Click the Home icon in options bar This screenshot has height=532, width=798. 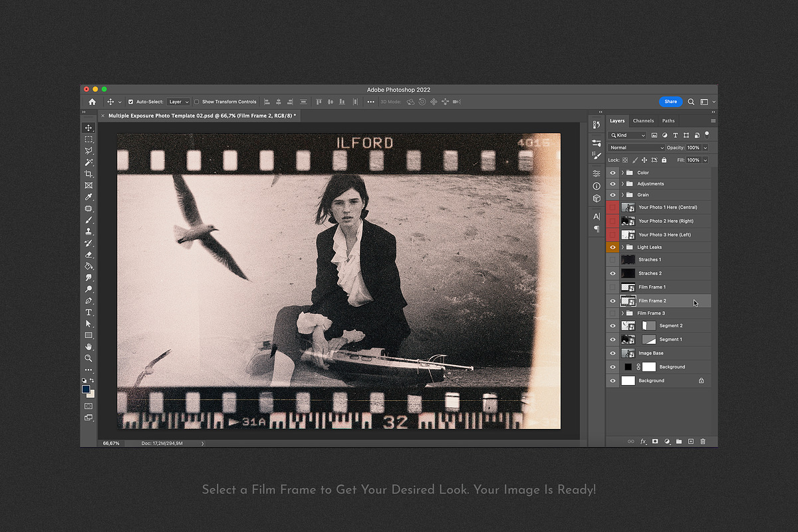point(92,102)
